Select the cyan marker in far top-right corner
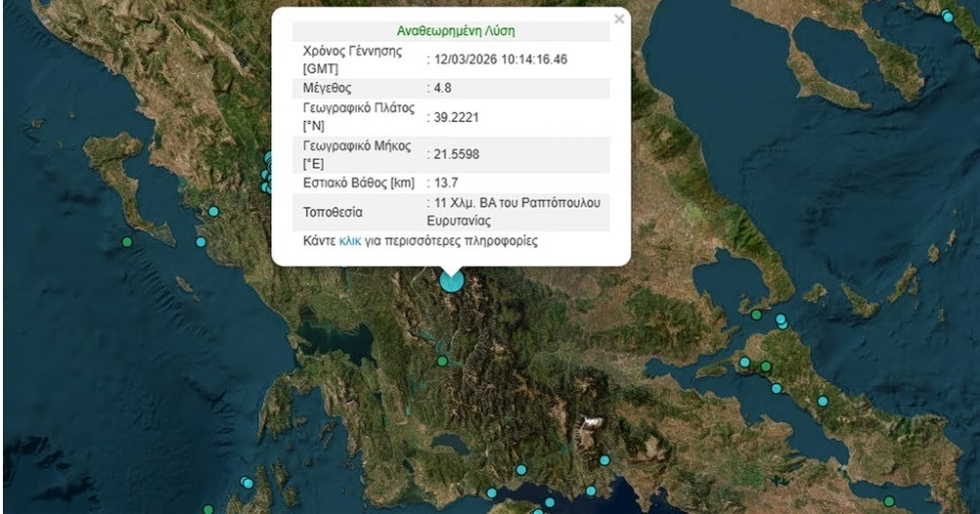The image size is (980, 514). pyautogui.click(x=948, y=16)
